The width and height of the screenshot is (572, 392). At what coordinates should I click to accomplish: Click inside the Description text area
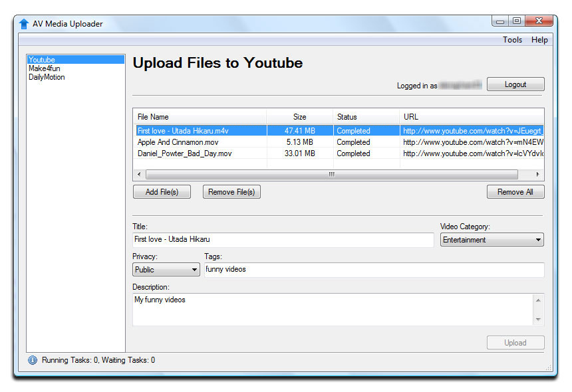pyautogui.click(x=332, y=310)
